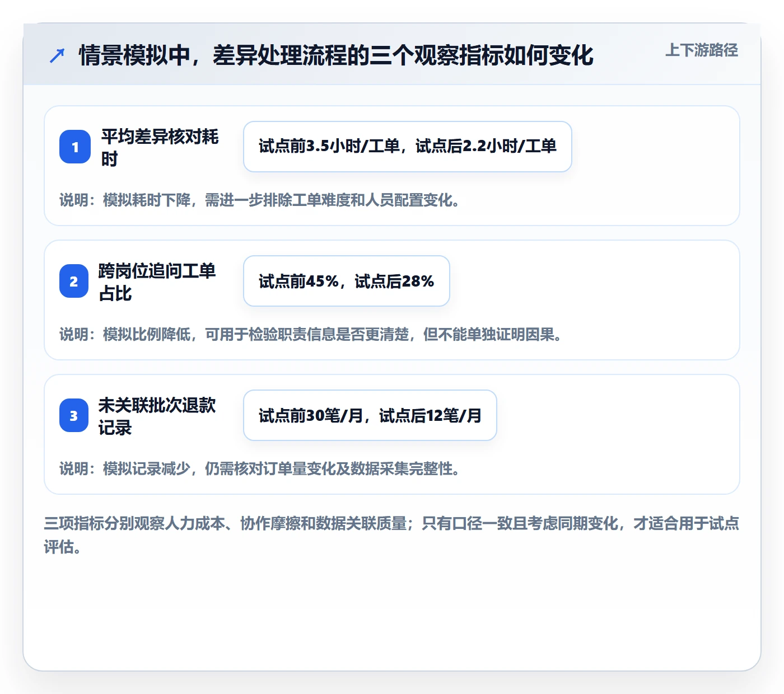Click the 跨岗位追问工单占比 indicator title
The image size is (784, 694).
(x=157, y=282)
